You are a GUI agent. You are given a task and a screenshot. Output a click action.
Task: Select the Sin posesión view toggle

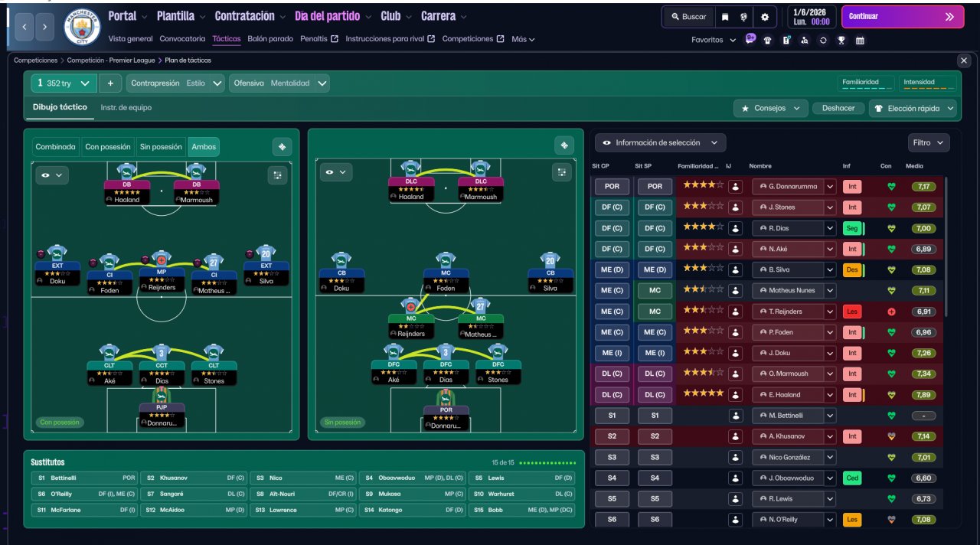(162, 147)
